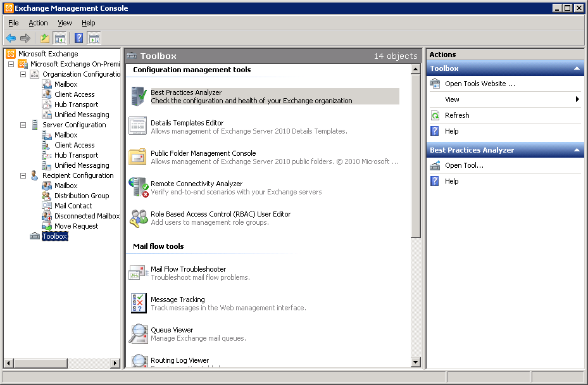Click the Mail Flow Troubleshooter title

pos(188,269)
